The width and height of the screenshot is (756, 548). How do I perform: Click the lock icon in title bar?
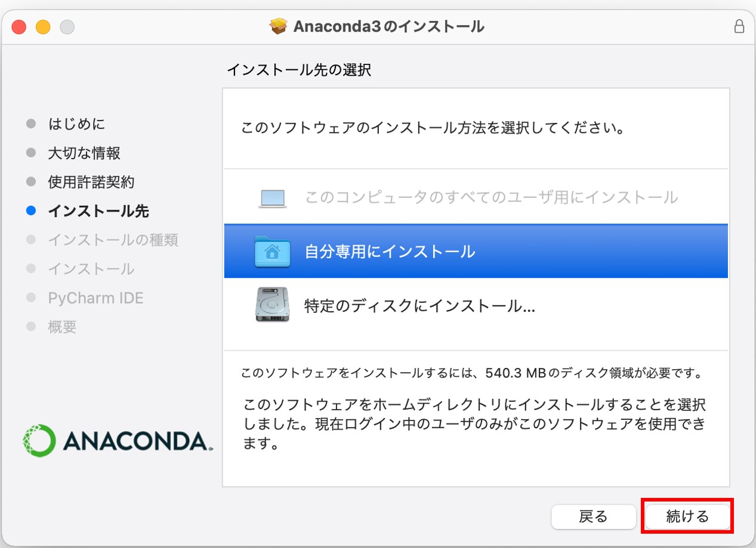tap(739, 27)
